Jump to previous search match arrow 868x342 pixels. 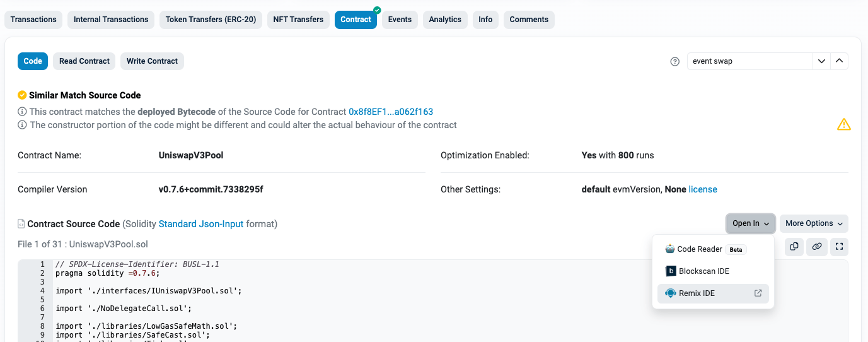coord(839,61)
